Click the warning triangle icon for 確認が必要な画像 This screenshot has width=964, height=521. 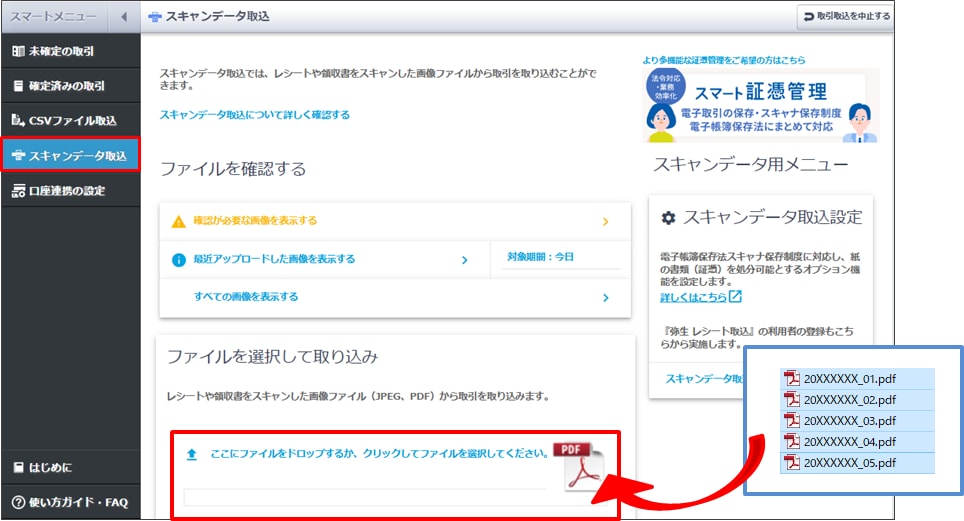click(x=179, y=221)
